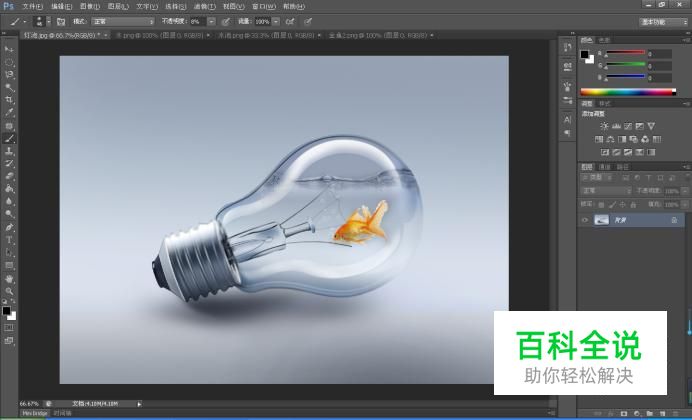Screen dimensions: 692x420
Task: Add a Levels adjustment
Action: click(616, 126)
